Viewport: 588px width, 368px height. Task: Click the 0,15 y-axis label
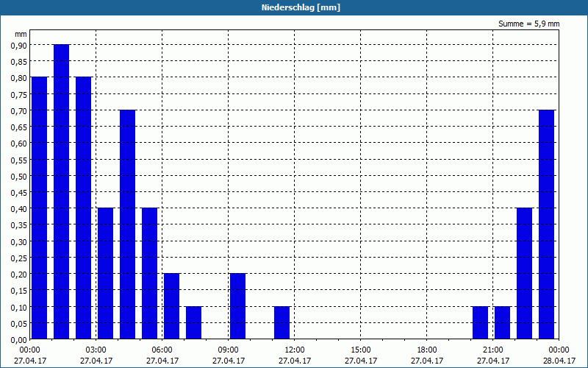click(18, 291)
